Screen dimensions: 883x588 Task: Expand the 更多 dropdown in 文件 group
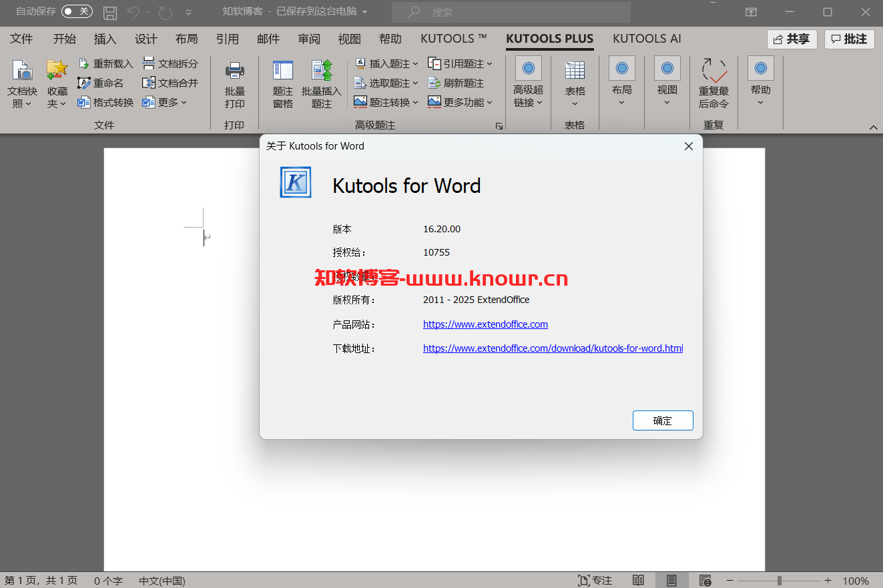click(x=165, y=102)
